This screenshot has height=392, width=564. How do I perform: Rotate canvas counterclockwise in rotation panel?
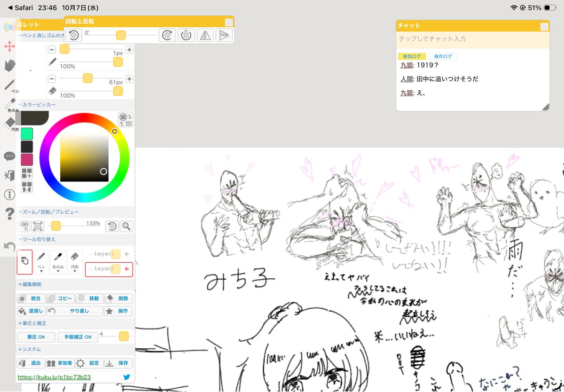click(x=73, y=35)
